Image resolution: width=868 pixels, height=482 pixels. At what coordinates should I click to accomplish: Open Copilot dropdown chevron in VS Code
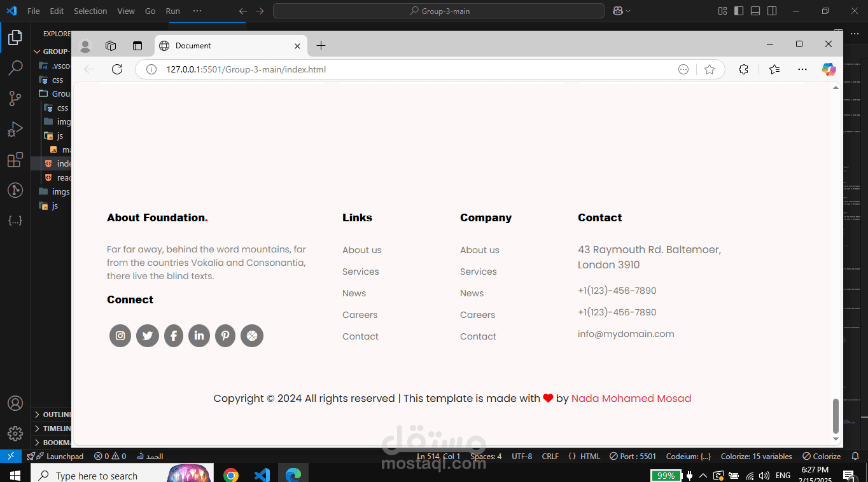[x=629, y=11]
